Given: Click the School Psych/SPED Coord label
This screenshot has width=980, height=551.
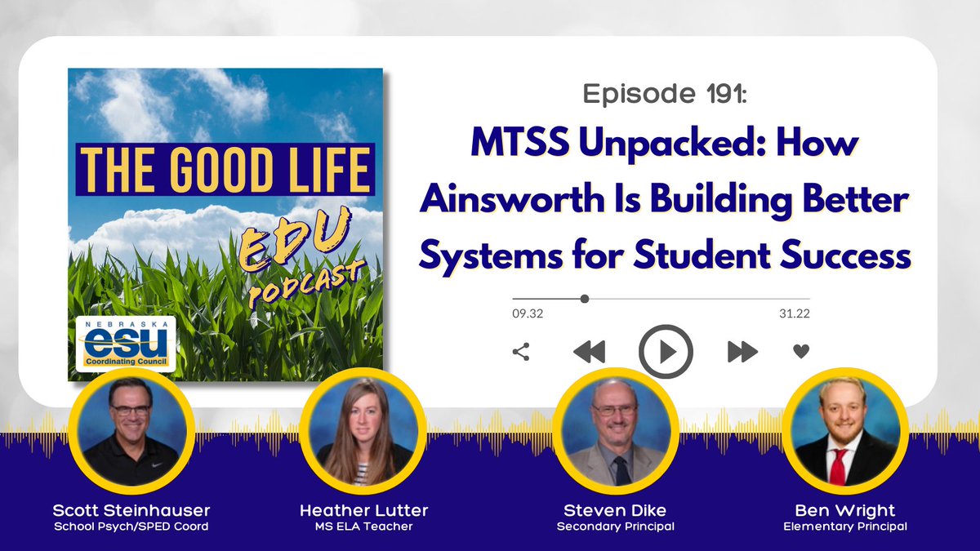Looking at the screenshot, I should pos(131,527).
